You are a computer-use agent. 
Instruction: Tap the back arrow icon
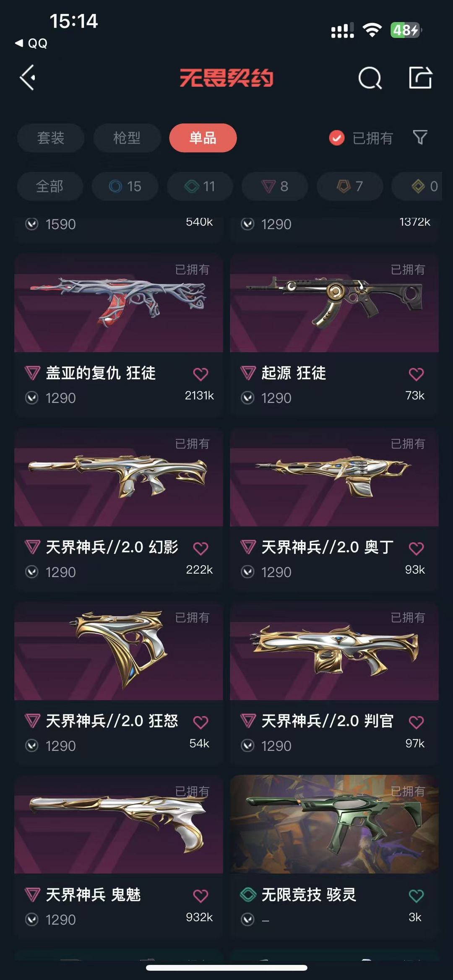pos(28,78)
